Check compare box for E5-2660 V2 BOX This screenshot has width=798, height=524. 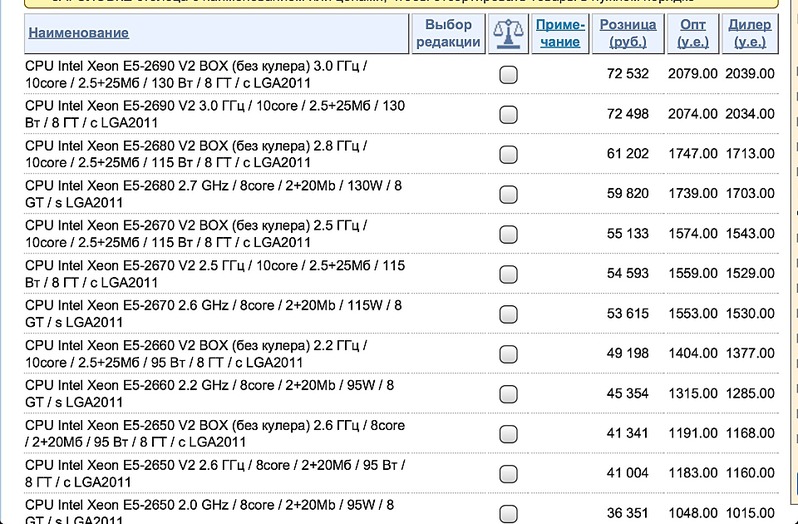[508, 354]
